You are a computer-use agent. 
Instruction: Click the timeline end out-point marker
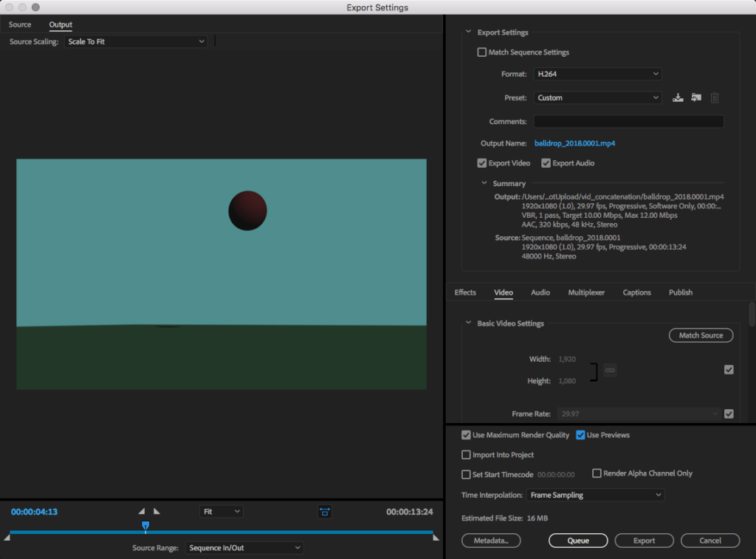[x=436, y=538]
